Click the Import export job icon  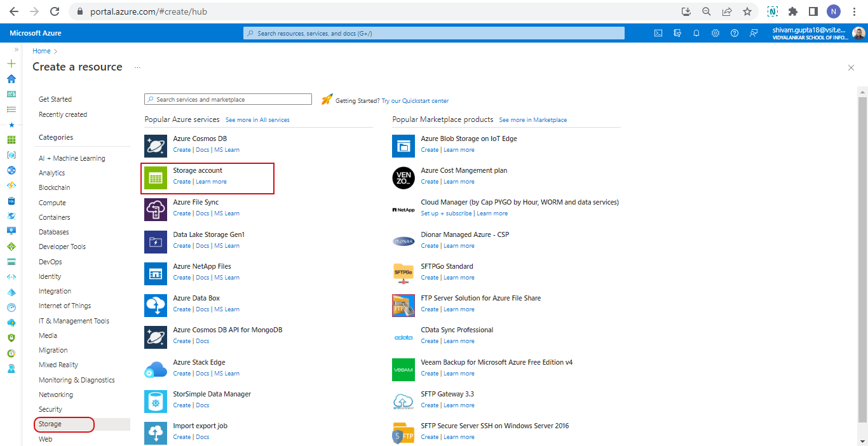156,433
